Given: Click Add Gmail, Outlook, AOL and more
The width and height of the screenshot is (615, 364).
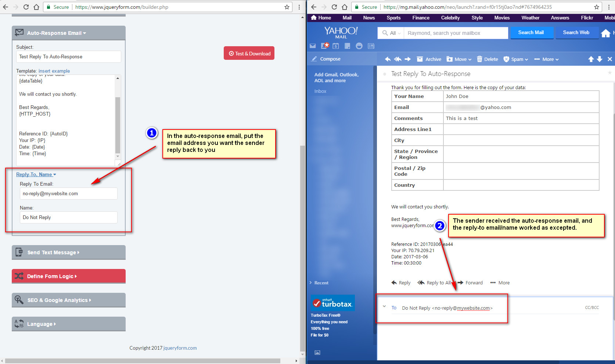Looking at the screenshot, I should [x=336, y=77].
